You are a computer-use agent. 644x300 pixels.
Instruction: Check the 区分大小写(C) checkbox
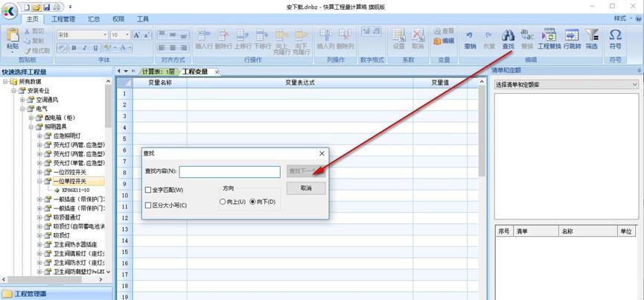pyautogui.click(x=148, y=205)
